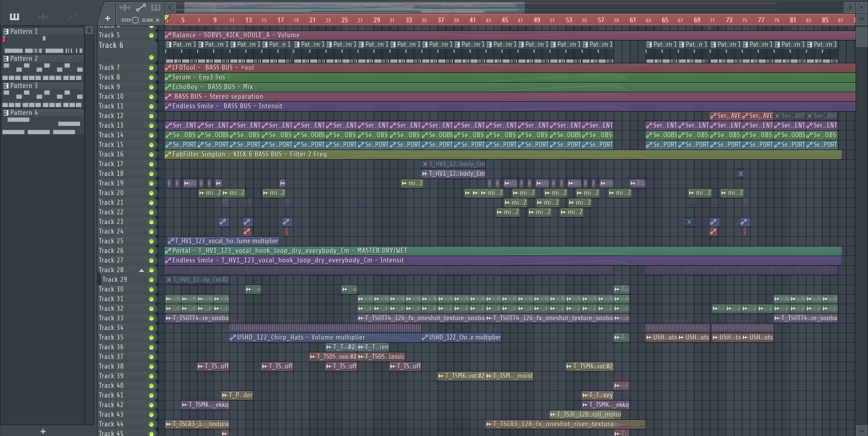The image size is (868, 436).
Task: Click bar 33 on the timeline ruler
Action: pyautogui.click(x=409, y=20)
